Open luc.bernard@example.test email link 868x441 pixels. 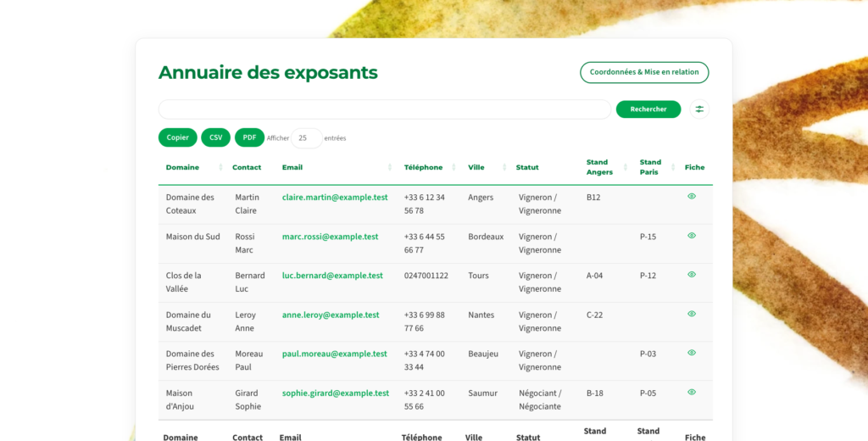pyautogui.click(x=332, y=276)
